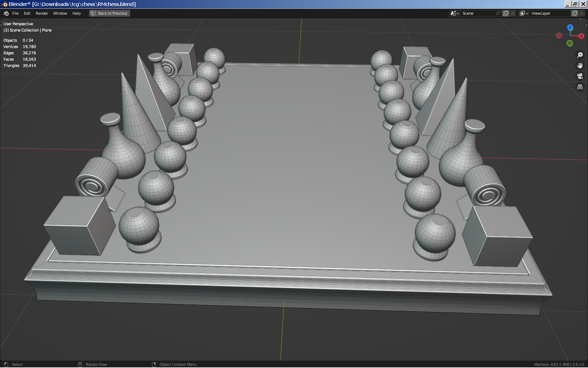This screenshot has width=588, height=368.
Task: Click the Memory 430.1 MiB status text
Action: point(552,364)
